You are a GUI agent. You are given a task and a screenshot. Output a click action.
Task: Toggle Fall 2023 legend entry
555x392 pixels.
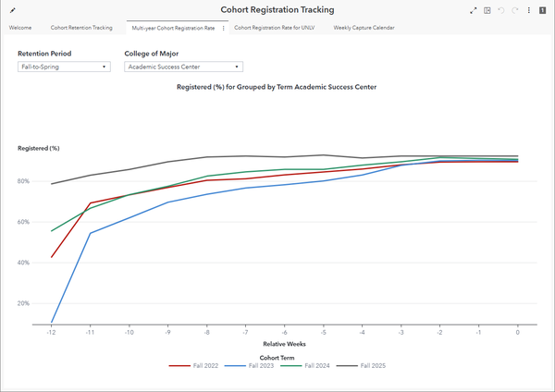(249, 366)
